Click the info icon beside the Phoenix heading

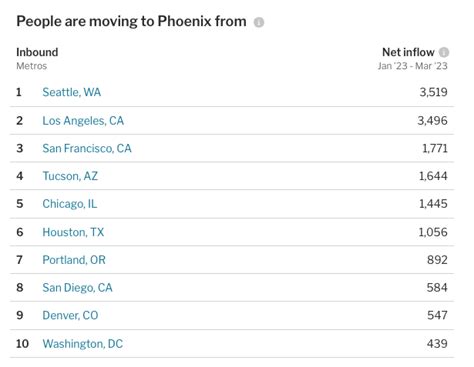pyautogui.click(x=259, y=22)
